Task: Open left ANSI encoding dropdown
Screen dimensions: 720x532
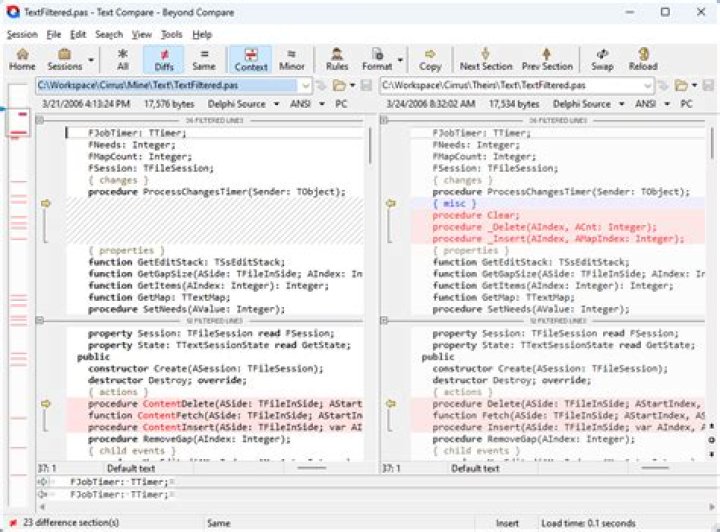Action: (x=322, y=104)
